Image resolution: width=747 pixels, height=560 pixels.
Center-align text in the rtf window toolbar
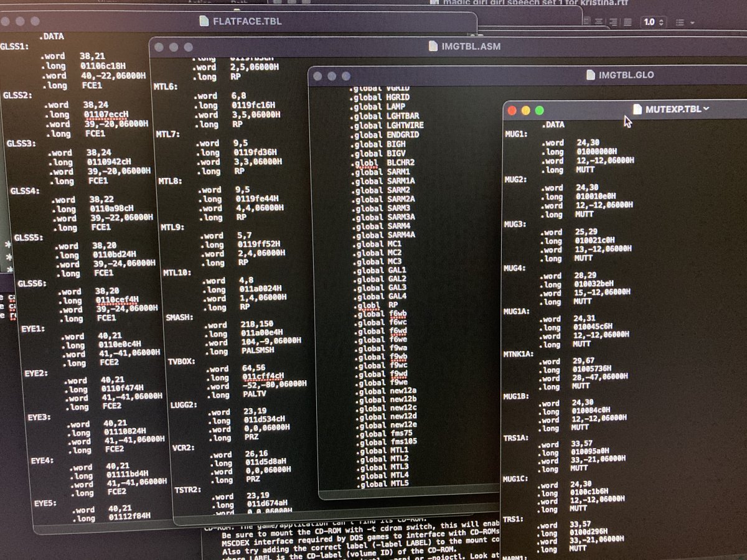pos(600,22)
